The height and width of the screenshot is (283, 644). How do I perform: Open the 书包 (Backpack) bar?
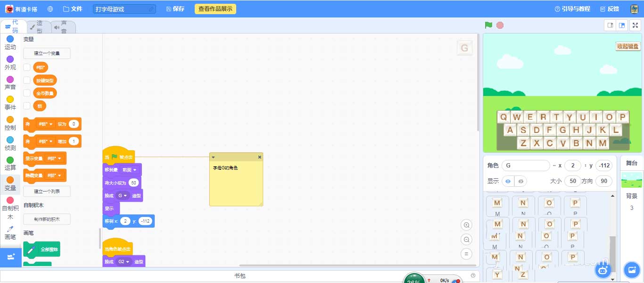[239, 275]
